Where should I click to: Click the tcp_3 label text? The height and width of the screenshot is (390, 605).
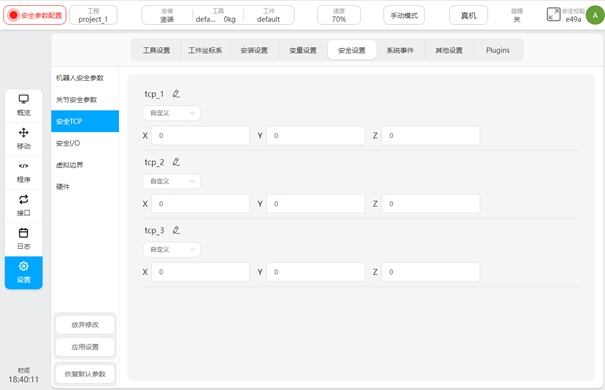pos(154,230)
